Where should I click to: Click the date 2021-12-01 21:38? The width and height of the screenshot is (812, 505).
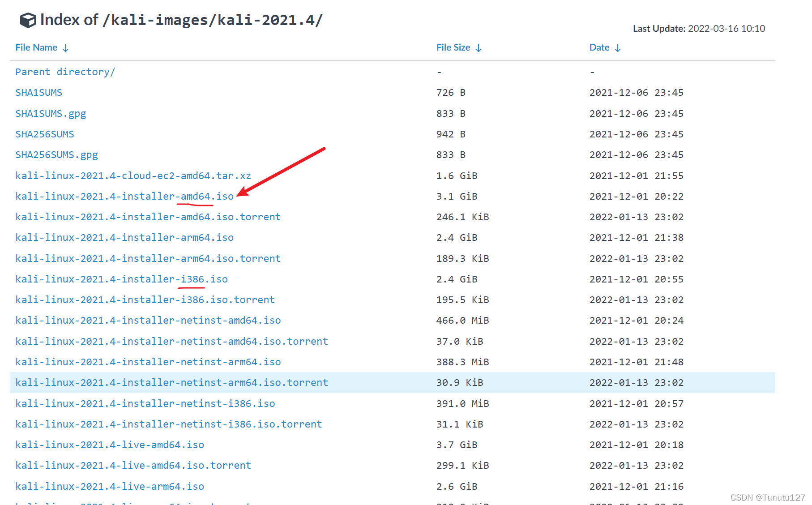[637, 238]
